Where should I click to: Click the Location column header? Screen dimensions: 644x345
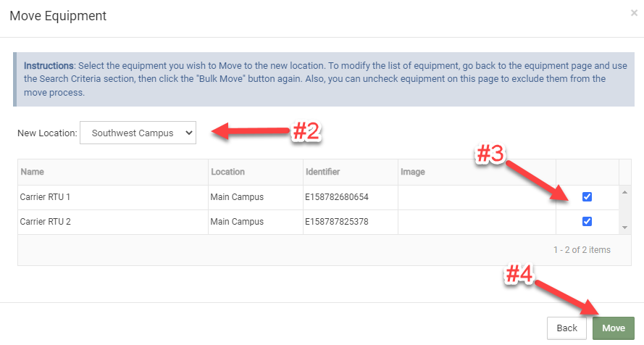[x=227, y=172]
